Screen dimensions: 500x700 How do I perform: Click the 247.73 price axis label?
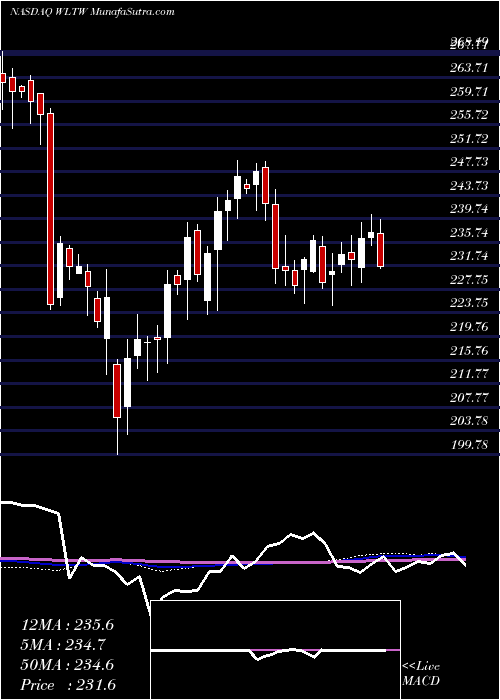click(x=468, y=162)
